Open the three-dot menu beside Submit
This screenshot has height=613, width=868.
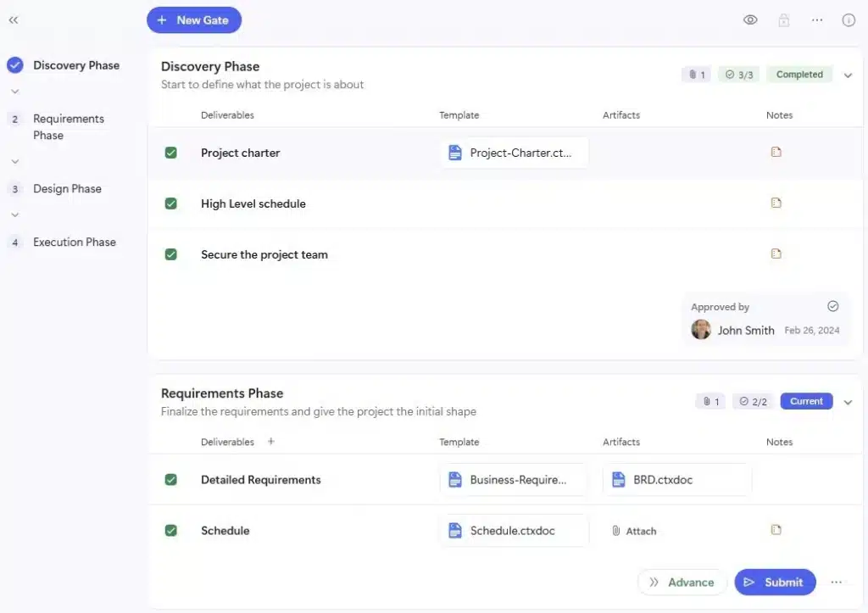pyautogui.click(x=837, y=582)
